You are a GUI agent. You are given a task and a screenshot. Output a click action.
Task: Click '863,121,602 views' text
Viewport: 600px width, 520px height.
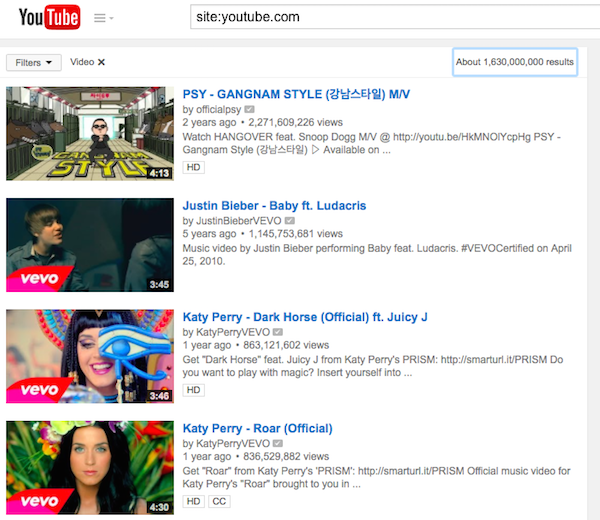click(286, 345)
